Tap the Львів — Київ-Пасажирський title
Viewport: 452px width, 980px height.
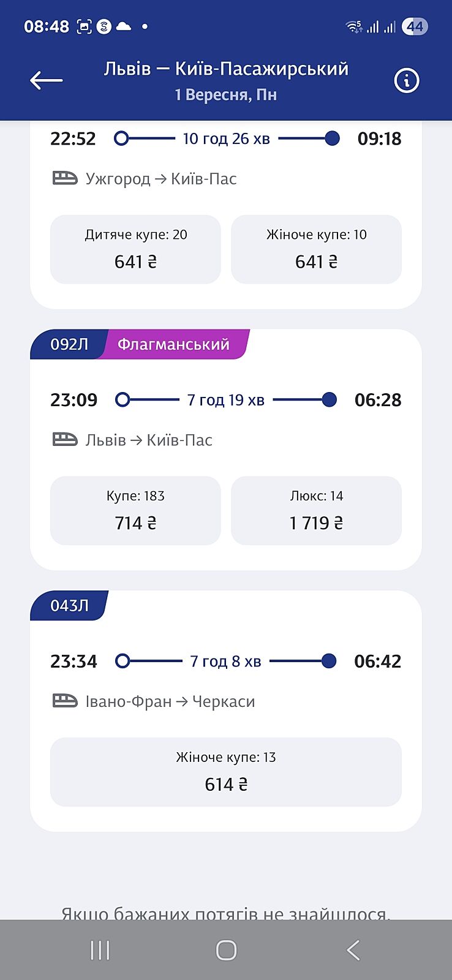pos(226,69)
